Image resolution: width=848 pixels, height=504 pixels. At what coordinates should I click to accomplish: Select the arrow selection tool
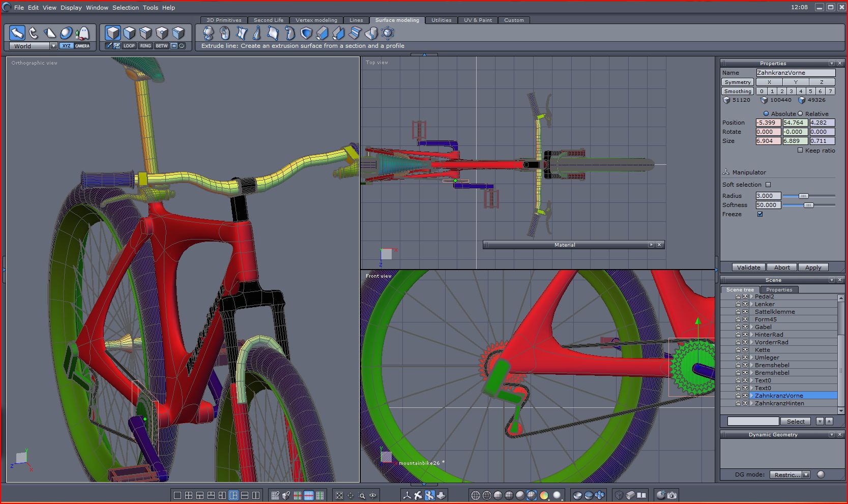17,33
